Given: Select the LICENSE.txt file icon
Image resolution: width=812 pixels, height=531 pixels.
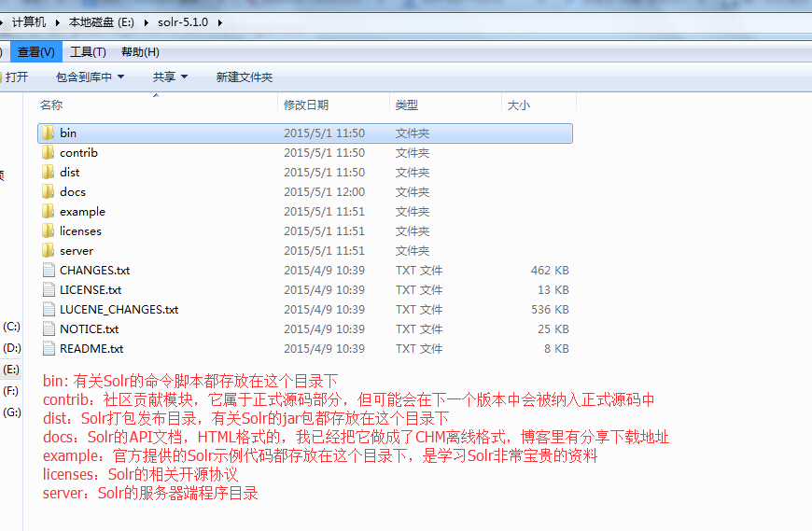Looking at the screenshot, I should (x=49, y=290).
